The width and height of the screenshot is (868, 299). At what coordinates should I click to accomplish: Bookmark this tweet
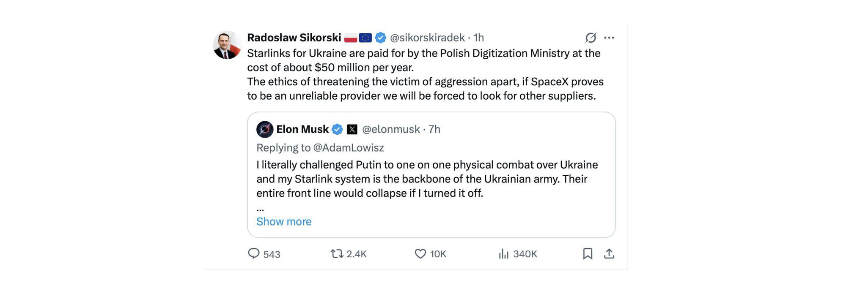click(x=588, y=253)
